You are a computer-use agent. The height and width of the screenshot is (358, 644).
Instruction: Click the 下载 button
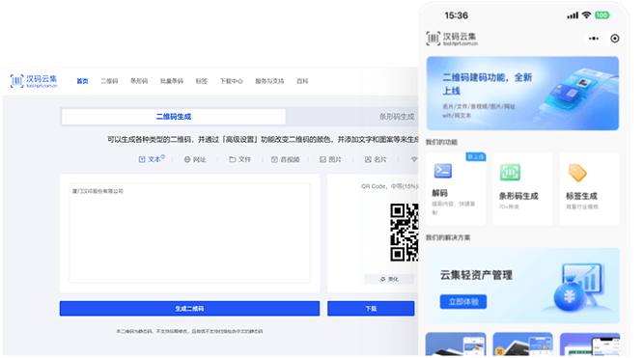[x=371, y=309]
